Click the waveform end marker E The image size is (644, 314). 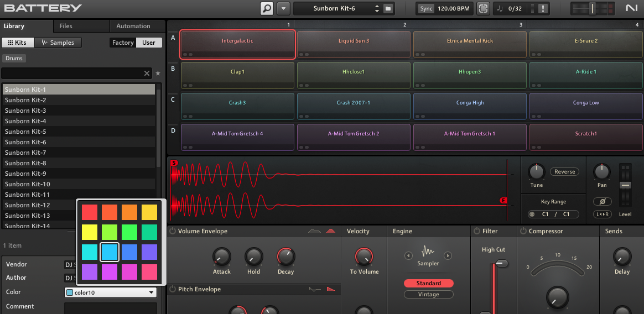503,200
